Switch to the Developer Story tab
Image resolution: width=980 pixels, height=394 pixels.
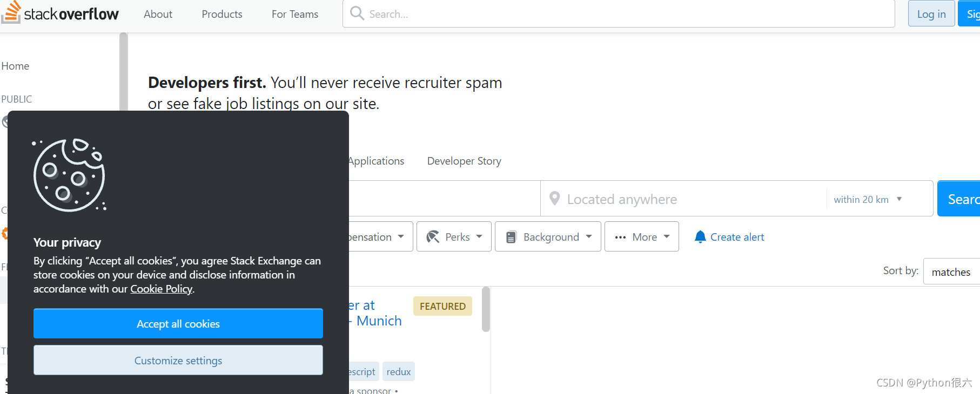point(464,161)
